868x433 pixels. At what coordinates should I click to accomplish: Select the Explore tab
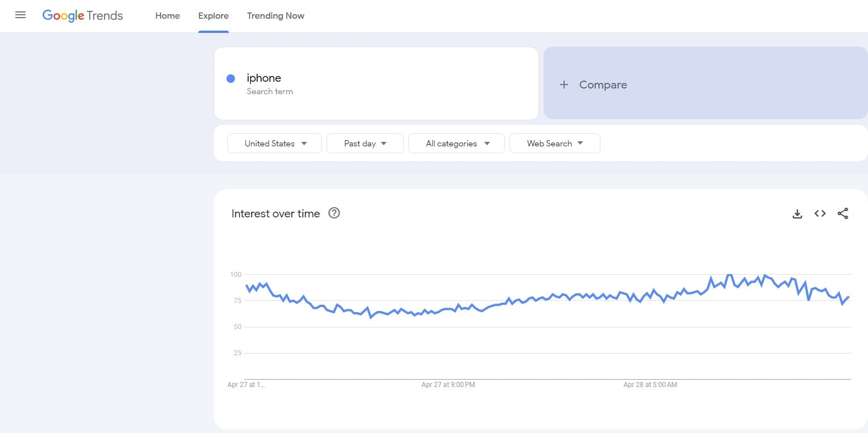214,16
